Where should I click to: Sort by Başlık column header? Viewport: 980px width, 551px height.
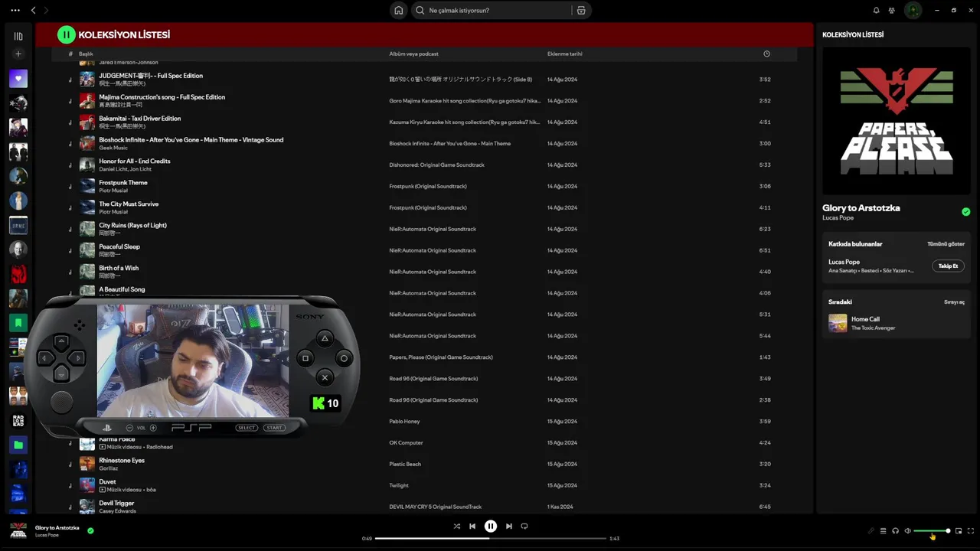pyautogui.click(x=86, y=54)
